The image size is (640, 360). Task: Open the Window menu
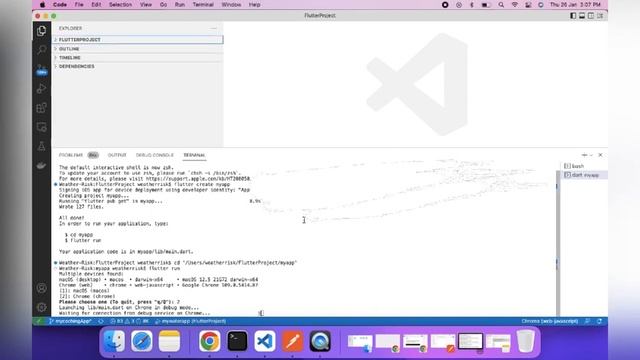click(231, 5)
